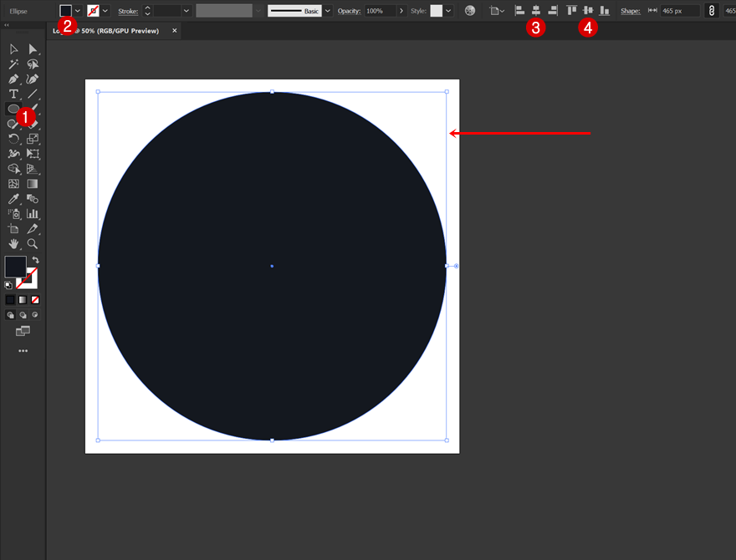Open the Basic brush definition dropdown
The image size is (736, 560).
pyautogui.click(x=327, y=11)
